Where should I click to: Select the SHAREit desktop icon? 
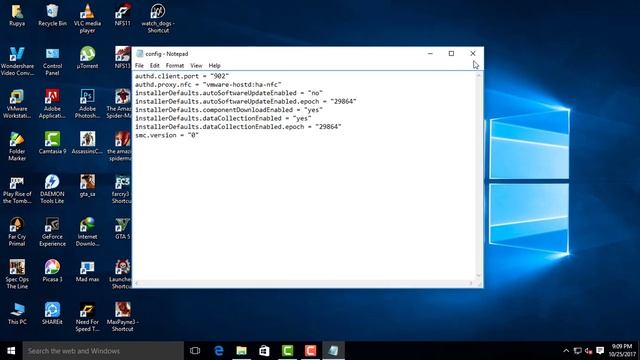click(x=52, y=314)
